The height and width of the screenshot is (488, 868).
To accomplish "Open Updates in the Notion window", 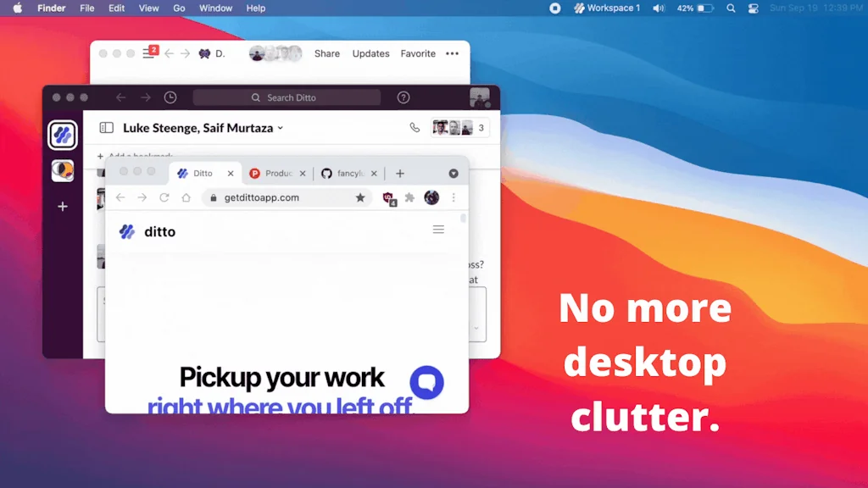I will [370, 53].
